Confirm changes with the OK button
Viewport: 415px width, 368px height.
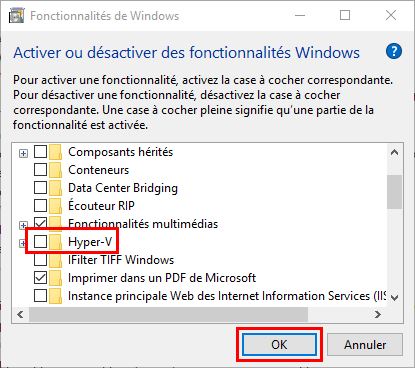point(279,345)
